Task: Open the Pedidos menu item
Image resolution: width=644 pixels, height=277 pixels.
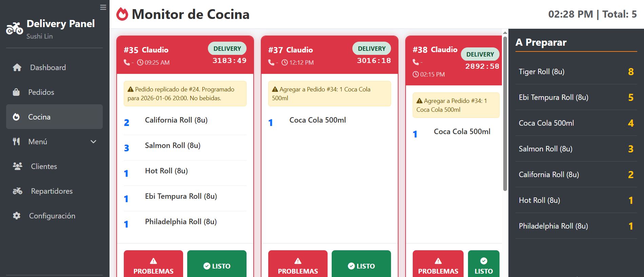Action: (x=41, y=92)
